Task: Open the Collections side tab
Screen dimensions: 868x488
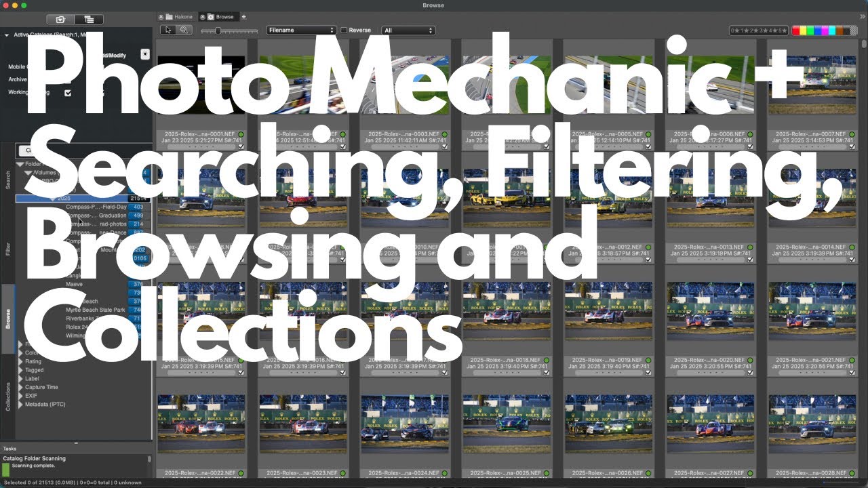Action: coord(8,396)
